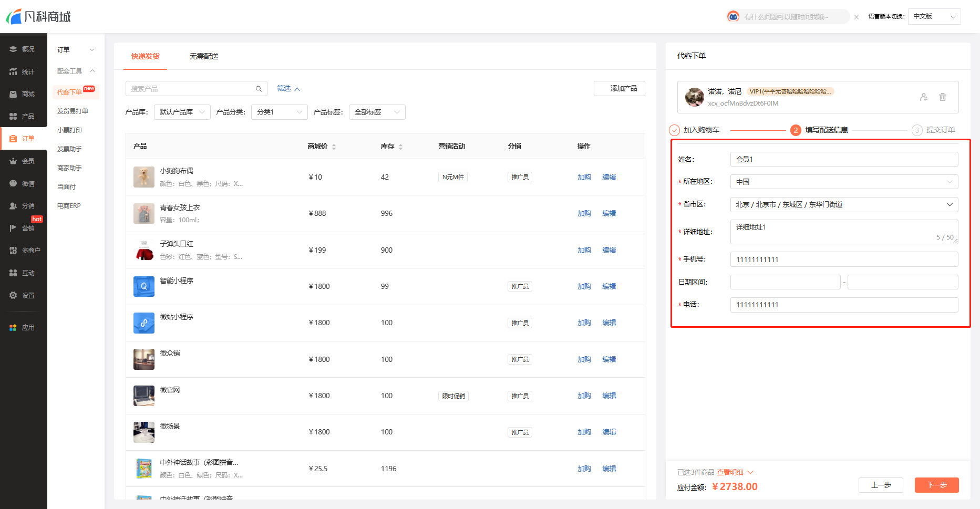This screenshot has height=509, width=980.
Task: Open 小票打印 menu item
Action: coord(69,130)
